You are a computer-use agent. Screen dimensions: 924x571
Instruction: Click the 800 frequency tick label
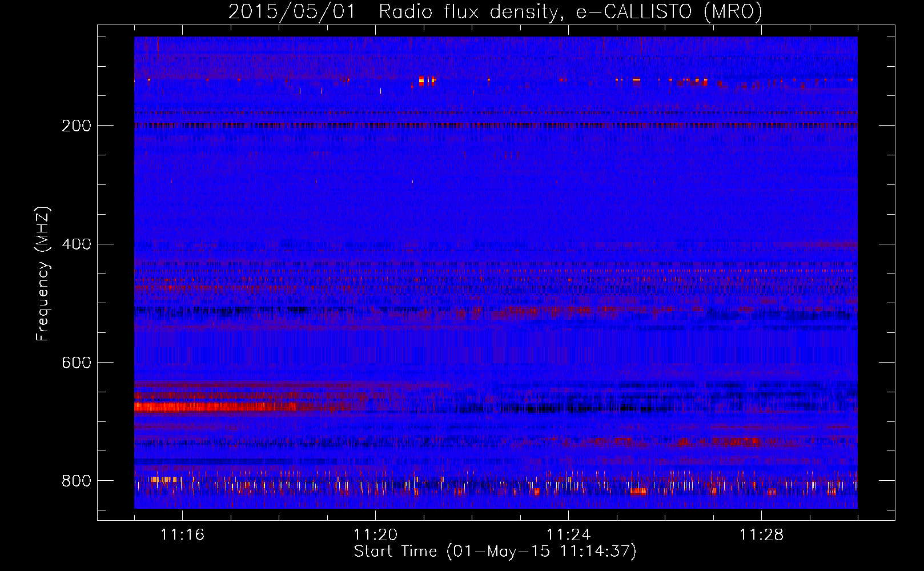coord(76,481)
